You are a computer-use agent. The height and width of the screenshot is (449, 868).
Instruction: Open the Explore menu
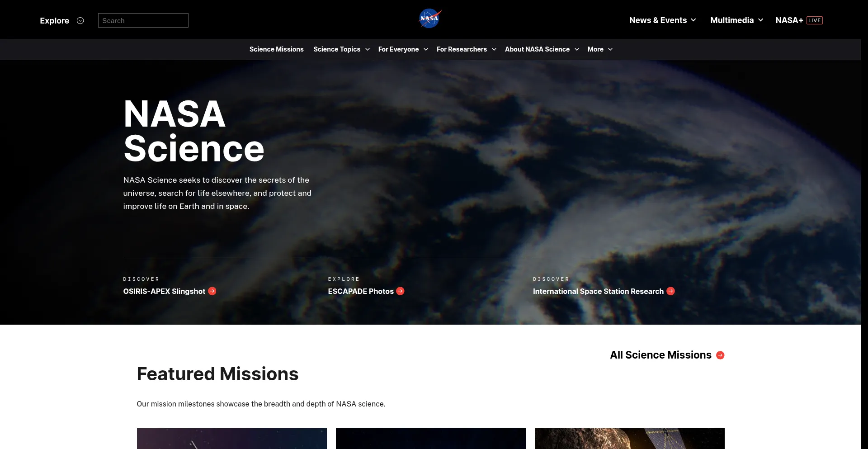pos(55,21)
